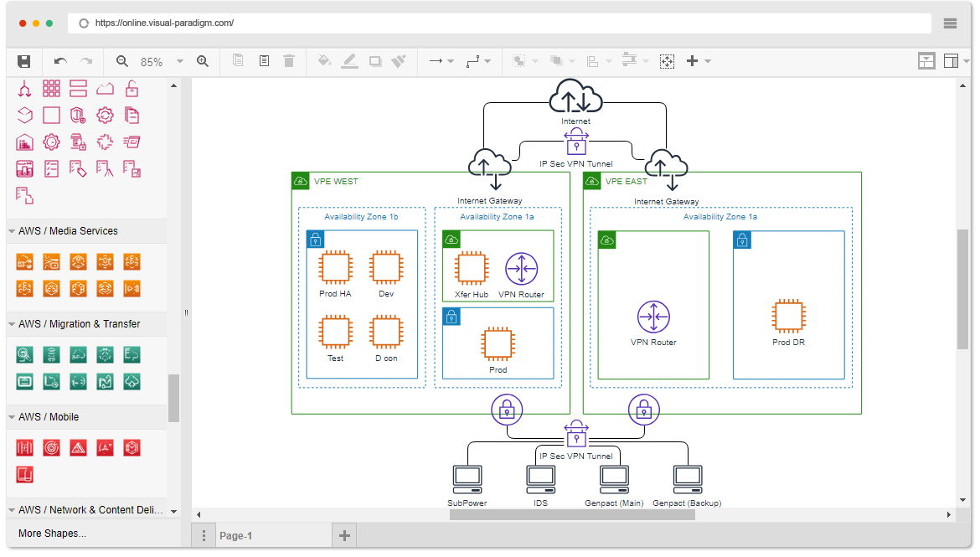Image resolution: width=980 pixels, height=557 pixels.
Task: Toggle the pan/move diagram mode icon
Action: click(667, 61)
